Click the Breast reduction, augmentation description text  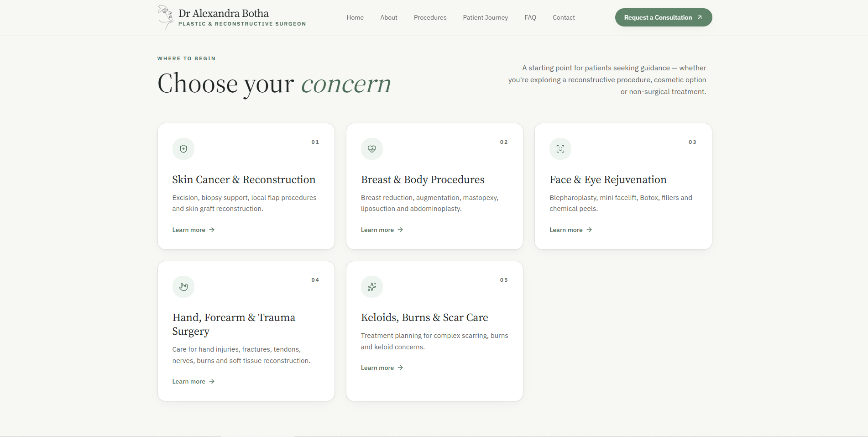(x=429, y=203)
